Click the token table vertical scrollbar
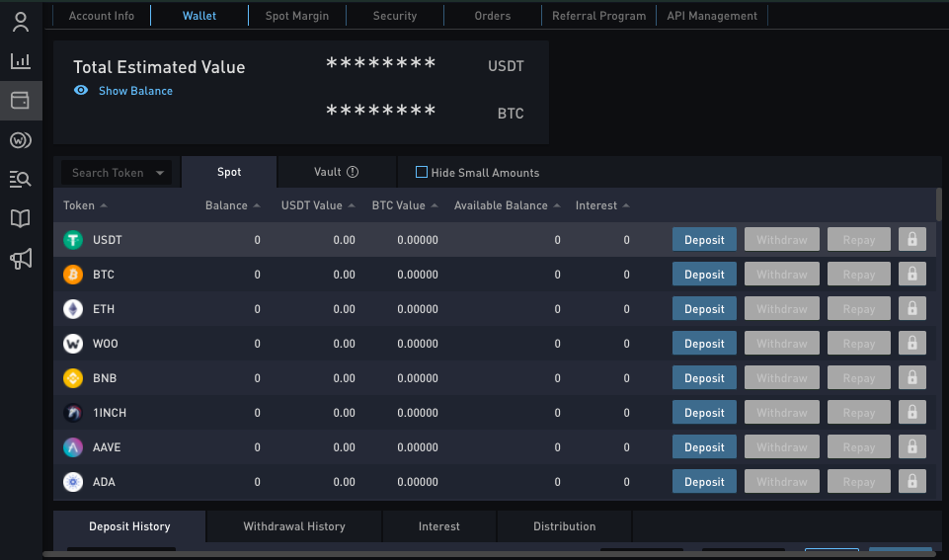Screen dimensions: 949x560 939,204
